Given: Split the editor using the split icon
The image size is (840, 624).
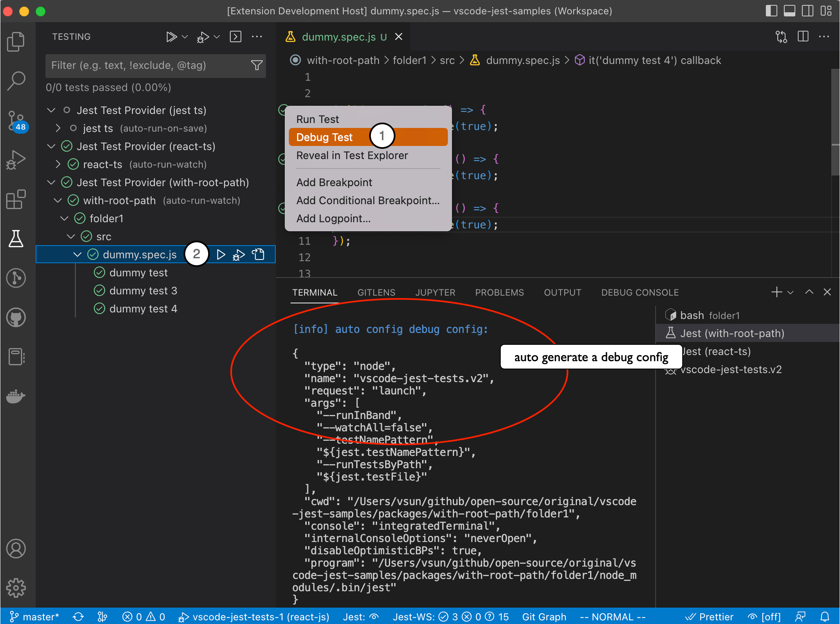Looking at the screenshot, I should click(802, 36).
